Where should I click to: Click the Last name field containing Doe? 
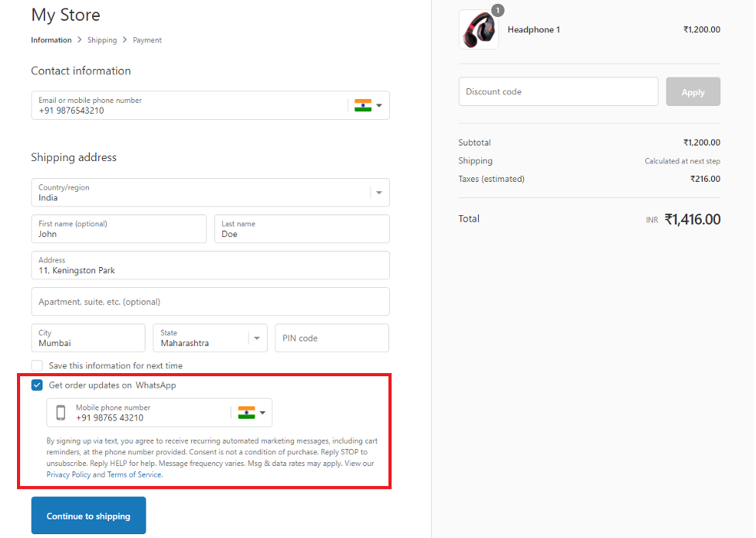[x=302, y=228]
